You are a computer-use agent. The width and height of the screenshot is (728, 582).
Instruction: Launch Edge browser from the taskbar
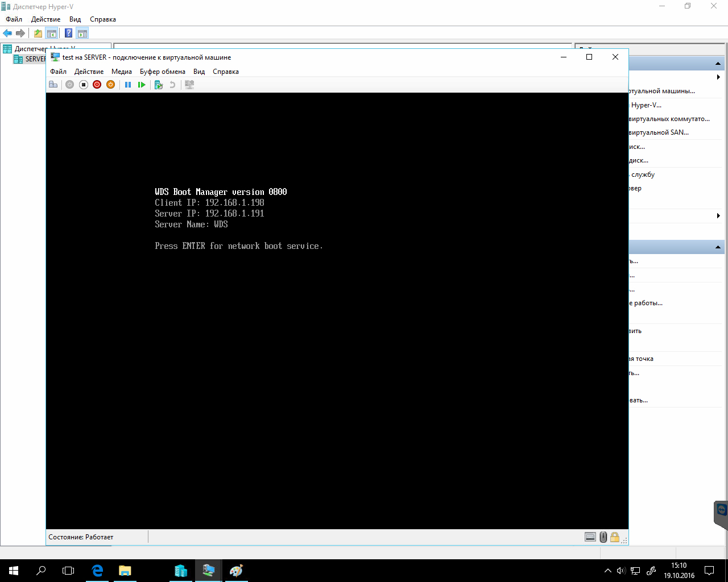click(x=97, y=571)
